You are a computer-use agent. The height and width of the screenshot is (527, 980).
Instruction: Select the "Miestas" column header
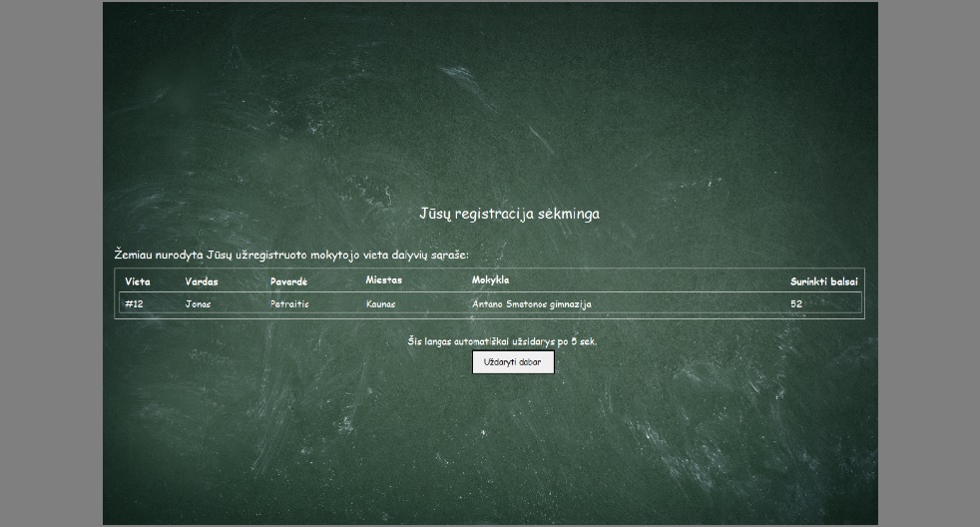tap(384, 279)
